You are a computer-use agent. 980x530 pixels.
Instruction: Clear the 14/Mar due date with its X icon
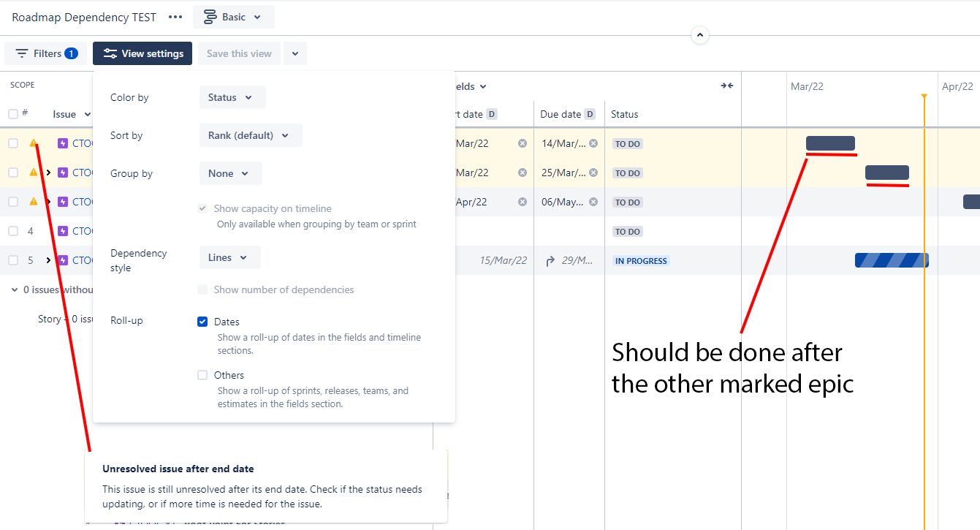coord(593,143)
